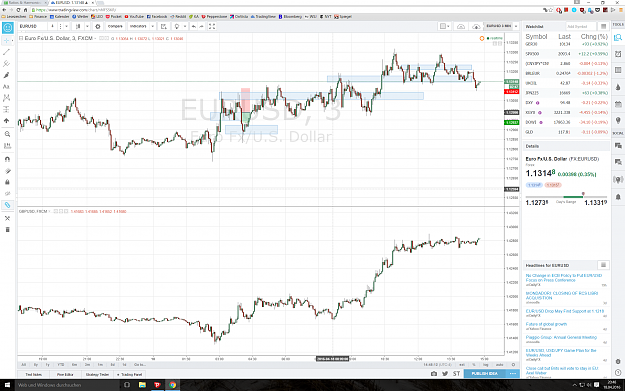Screen dimensions: 625x391
Task: Toggle magnet mode in left toolbar
Action: click(x=7, y=159)
